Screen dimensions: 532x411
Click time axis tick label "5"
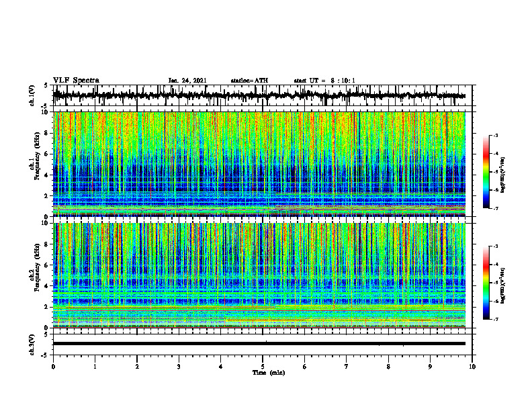click(x=263, y=367)
